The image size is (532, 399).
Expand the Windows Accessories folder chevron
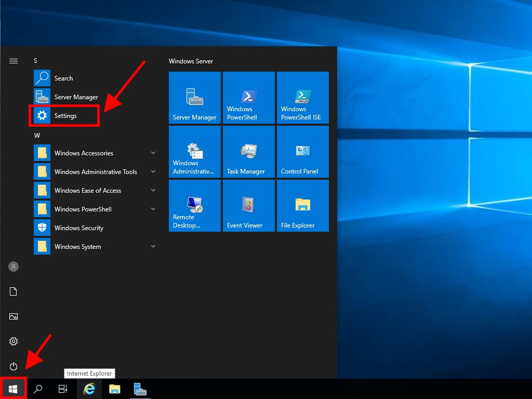click(x=153, y=153)
